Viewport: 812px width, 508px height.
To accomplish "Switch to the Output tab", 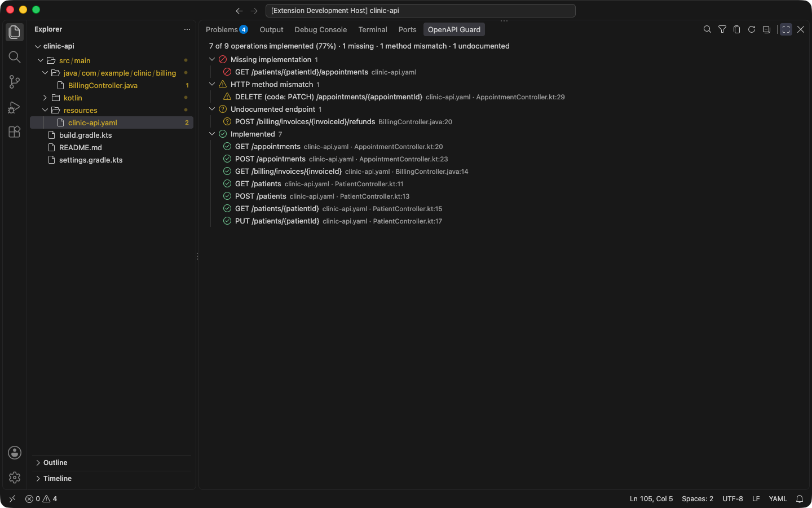I will tap(271, 29).
